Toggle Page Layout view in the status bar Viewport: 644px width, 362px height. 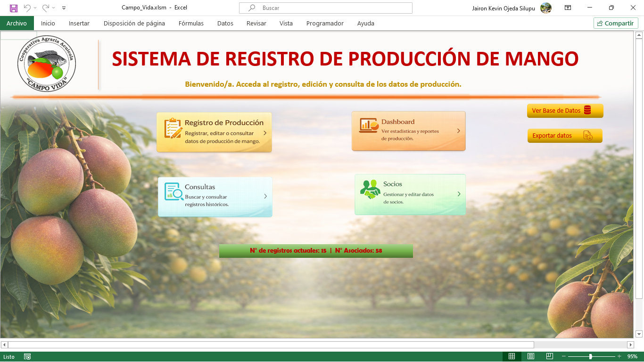pos(530,357)
